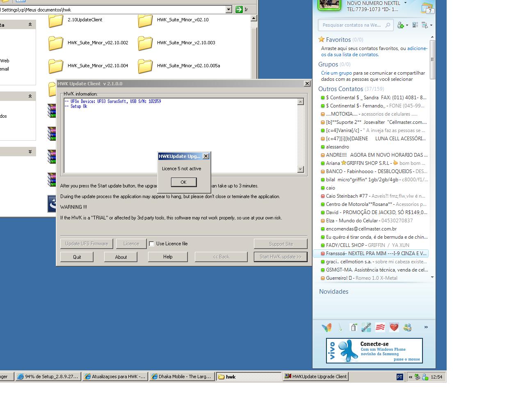Click the Favoritos star icon
Screen dimensions: 525x420
(x=322, y=39)
